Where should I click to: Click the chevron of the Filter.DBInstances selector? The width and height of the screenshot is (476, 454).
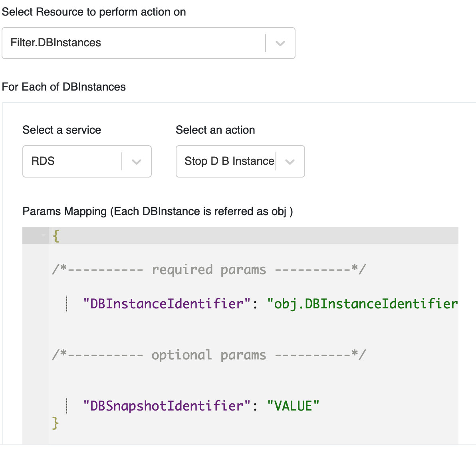280,43
